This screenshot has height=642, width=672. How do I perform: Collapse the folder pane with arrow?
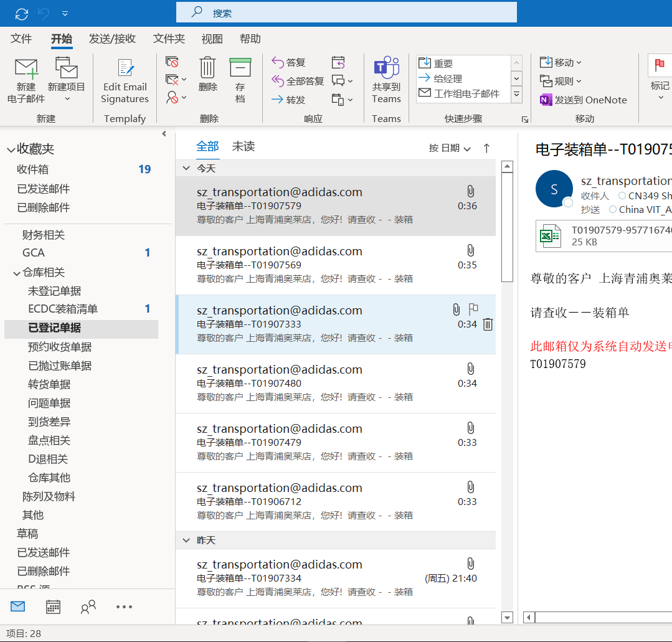pos(164,134)
